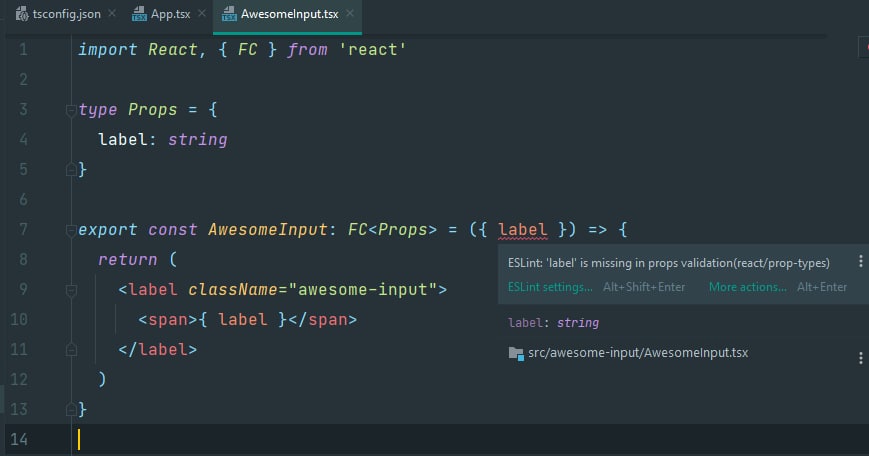Click the ESLint error message text in tooltip
869x456 pixels.
click(x=669, y=263)
